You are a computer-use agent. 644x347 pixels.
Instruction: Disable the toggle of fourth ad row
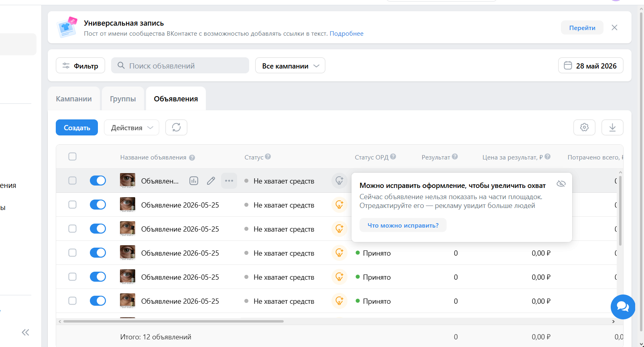98,253
